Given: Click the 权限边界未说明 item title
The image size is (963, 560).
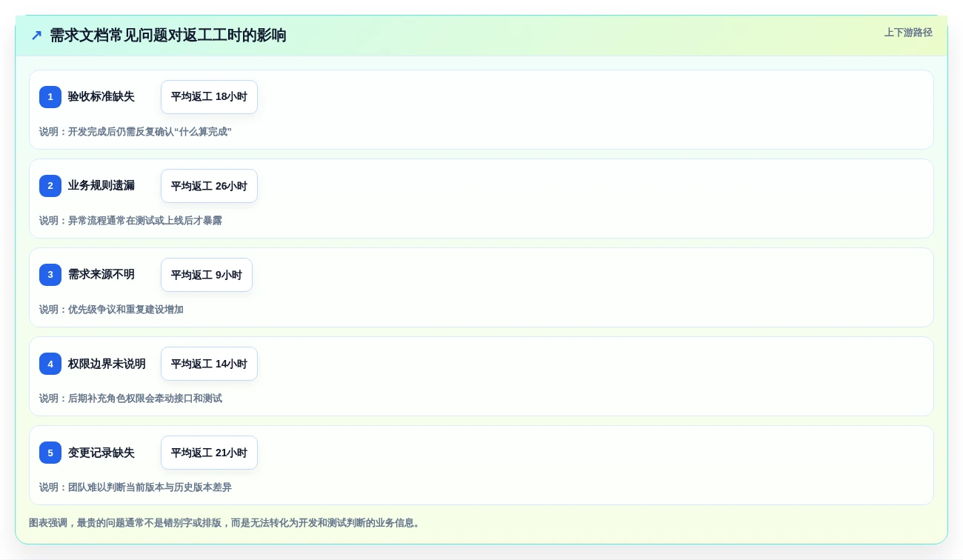Looking at the screenshot, I should click(107, 364).
